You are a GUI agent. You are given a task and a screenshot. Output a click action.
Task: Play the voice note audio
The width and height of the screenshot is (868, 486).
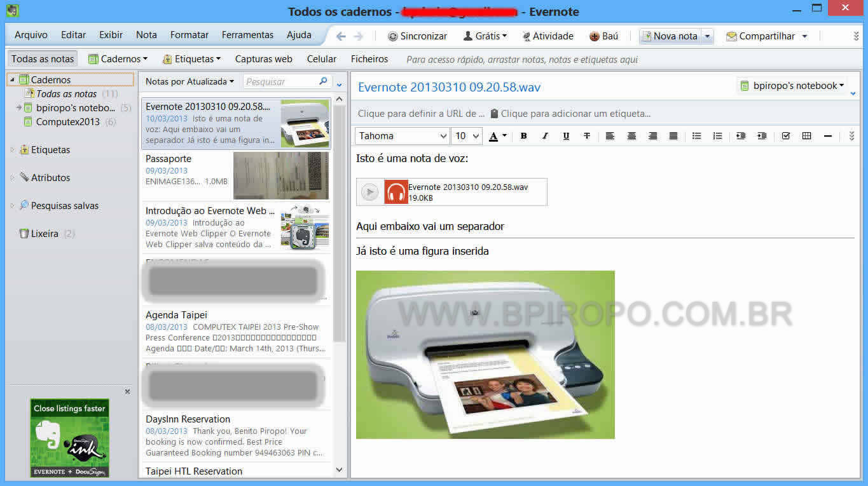369,192
